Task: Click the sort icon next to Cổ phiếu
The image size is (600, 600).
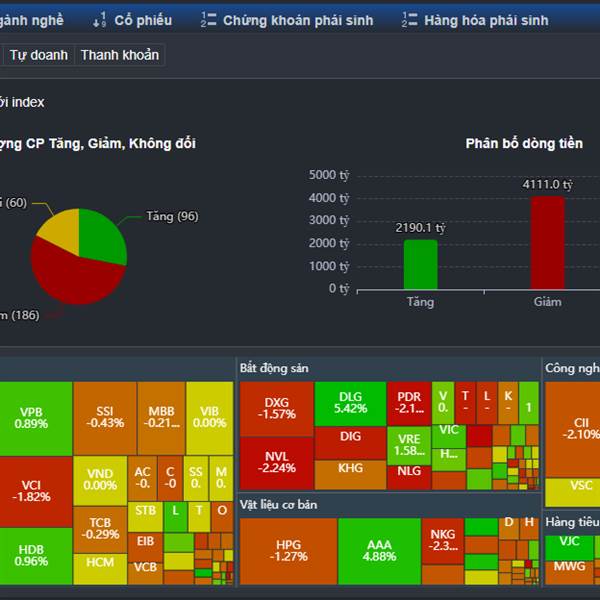Action: pos(99,20)
